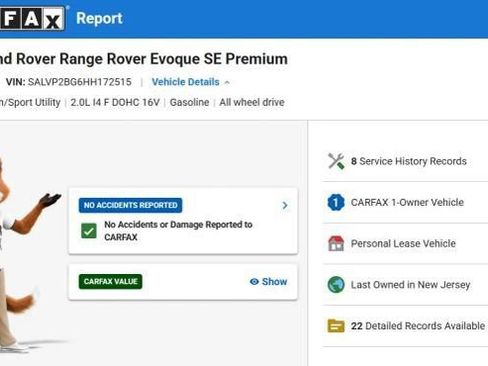Show the CARFAX value

point(268,282)
